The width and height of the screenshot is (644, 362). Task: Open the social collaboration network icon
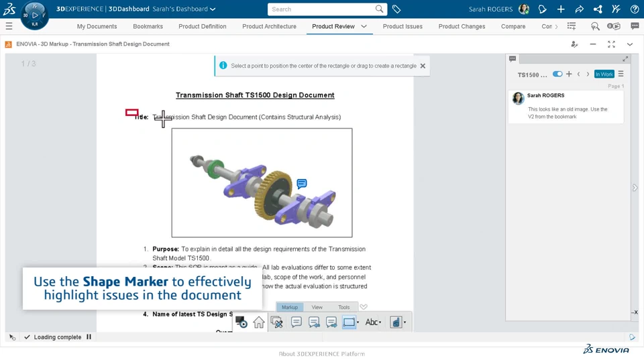coord(598,9)
